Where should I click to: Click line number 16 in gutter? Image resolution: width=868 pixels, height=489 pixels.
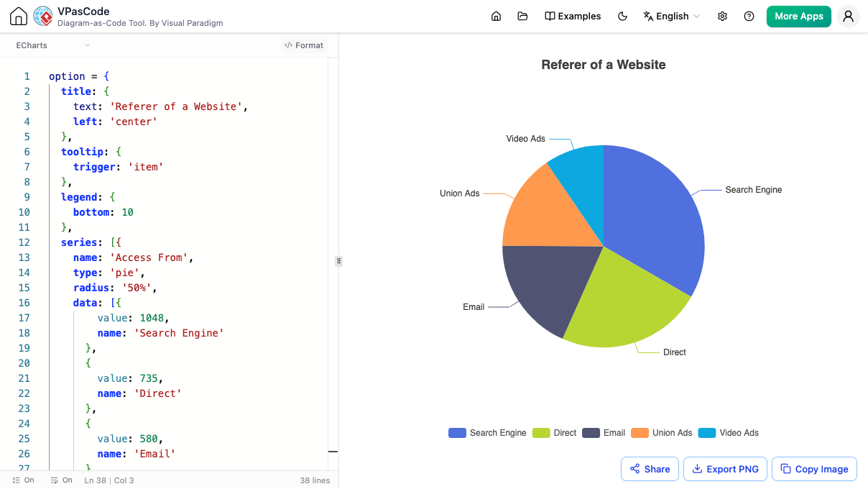pos(24,303)
